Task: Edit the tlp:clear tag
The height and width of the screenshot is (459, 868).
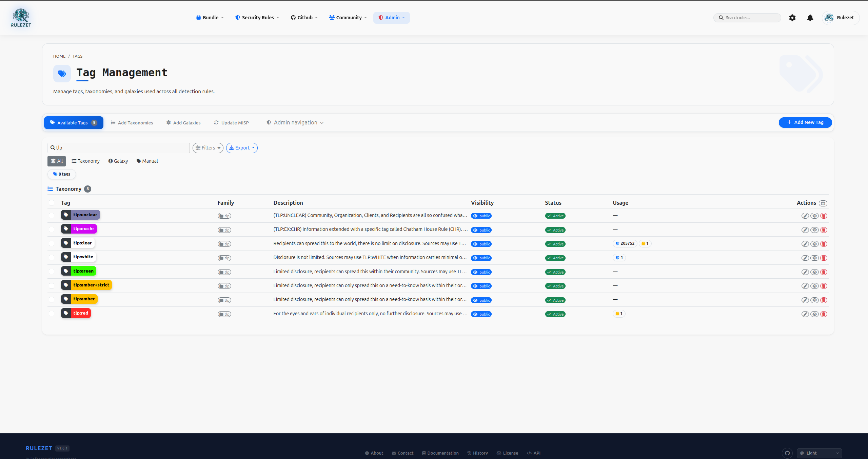Action: click(805, 244)
